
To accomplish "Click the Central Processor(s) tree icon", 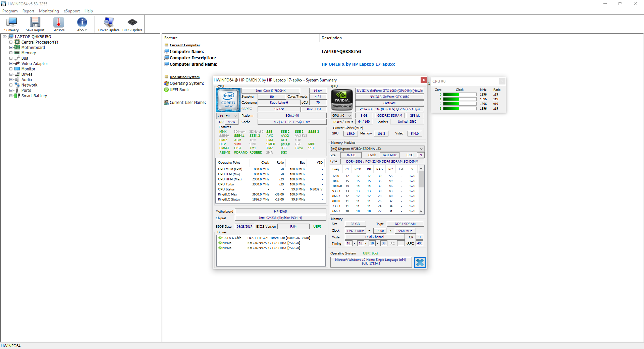I will coord(17,42).
